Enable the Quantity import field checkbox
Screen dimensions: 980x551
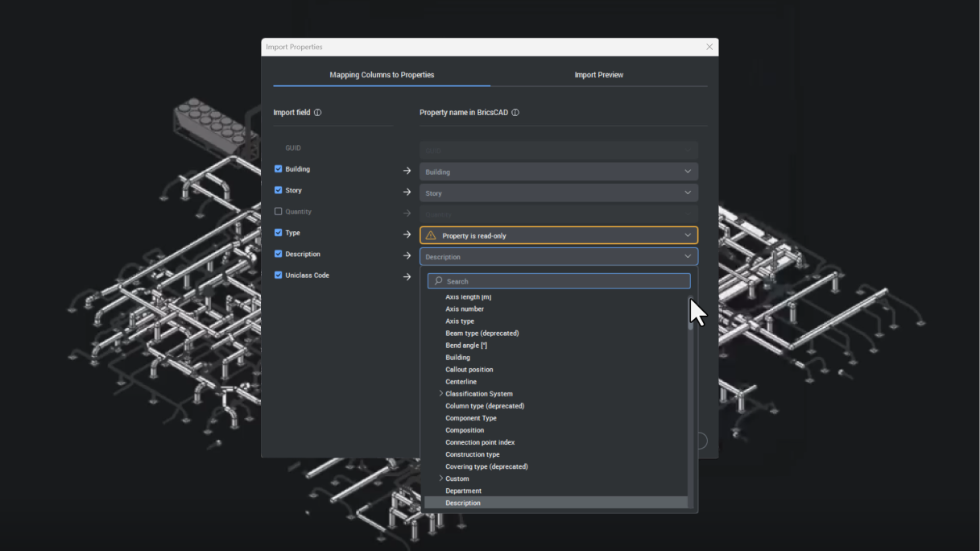[279, 212]
